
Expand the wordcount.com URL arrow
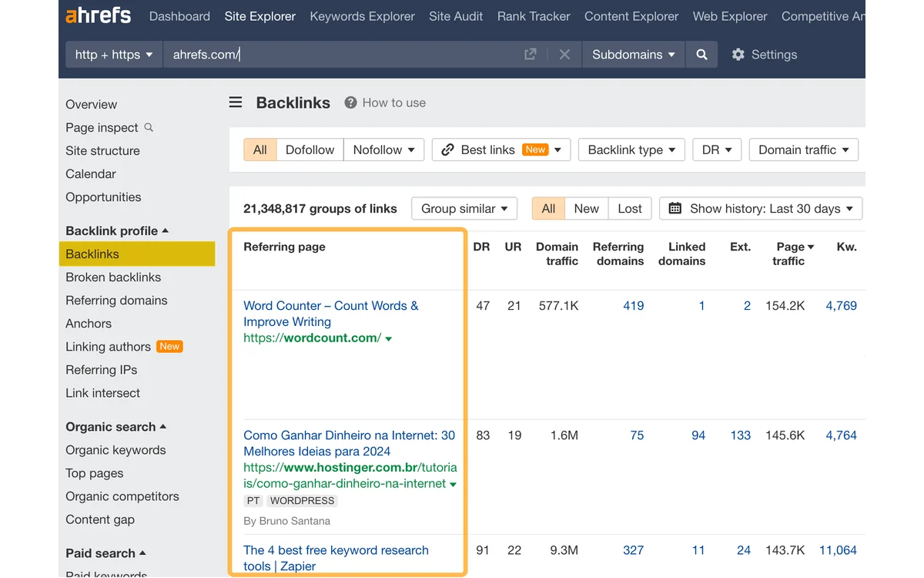click(x=389, y=339)
